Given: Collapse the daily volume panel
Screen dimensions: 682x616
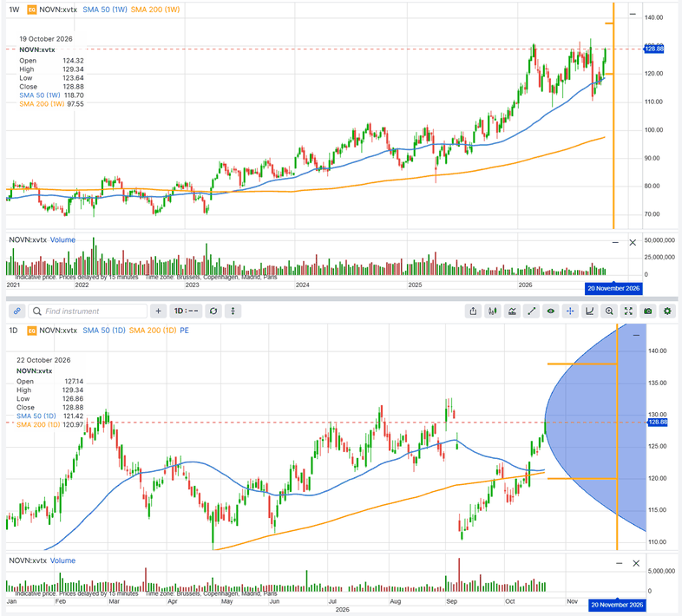Looking at the screenshot, I should 619,563.
